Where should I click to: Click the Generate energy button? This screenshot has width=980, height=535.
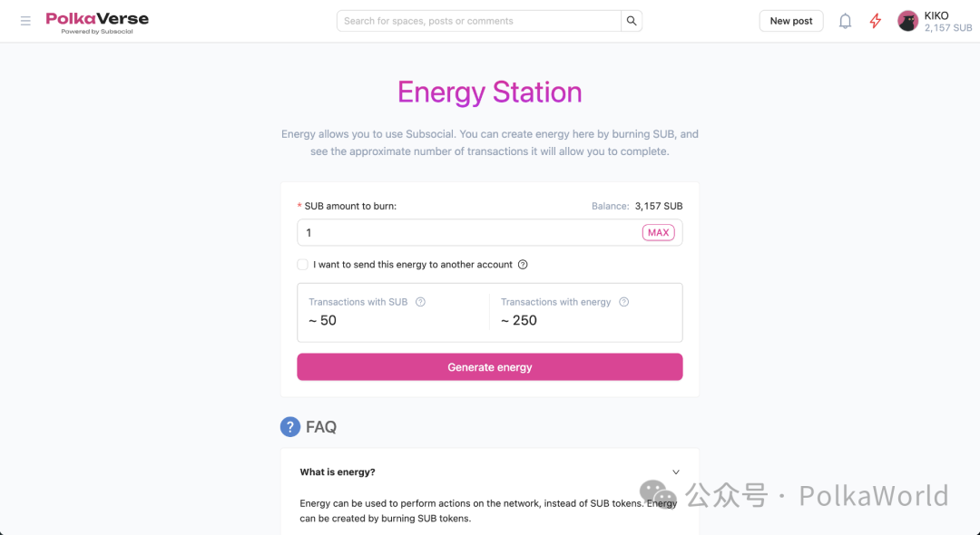(489, 367)
